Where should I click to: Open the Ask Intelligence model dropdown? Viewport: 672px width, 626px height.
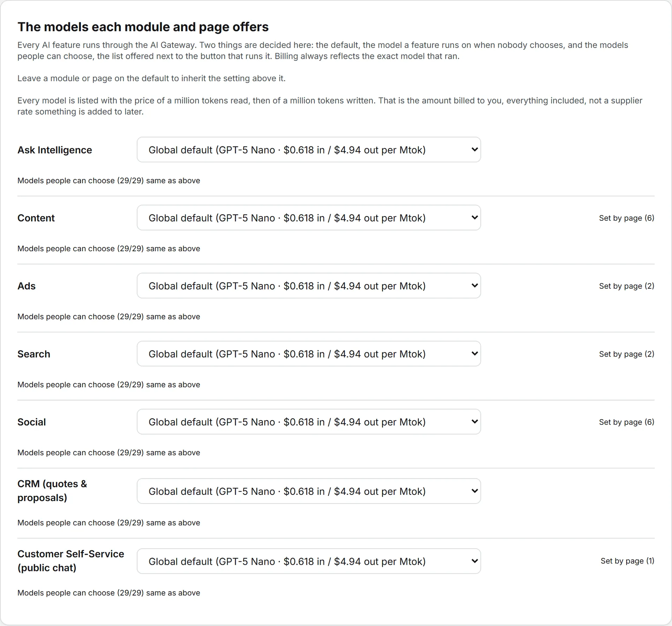309,150
